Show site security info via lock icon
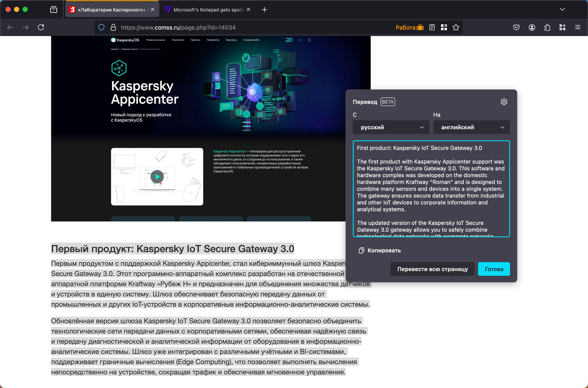Viewport: 588px width, 388px height. (113, 27)
